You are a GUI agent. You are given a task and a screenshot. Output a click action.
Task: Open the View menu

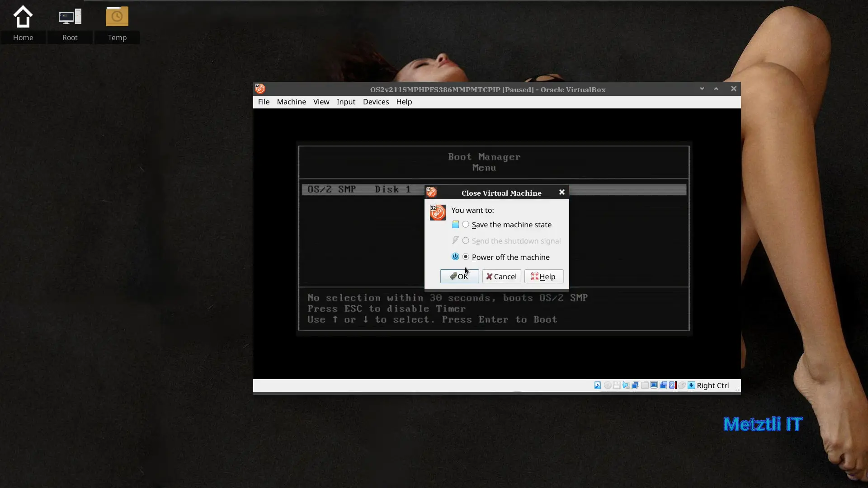(x=321, y=102)
